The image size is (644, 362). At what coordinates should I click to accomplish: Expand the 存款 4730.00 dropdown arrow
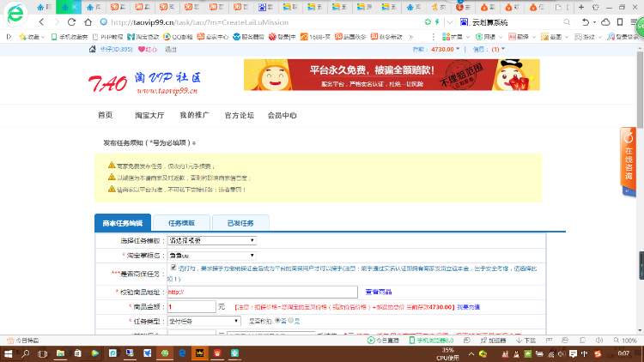coord(458,49)
